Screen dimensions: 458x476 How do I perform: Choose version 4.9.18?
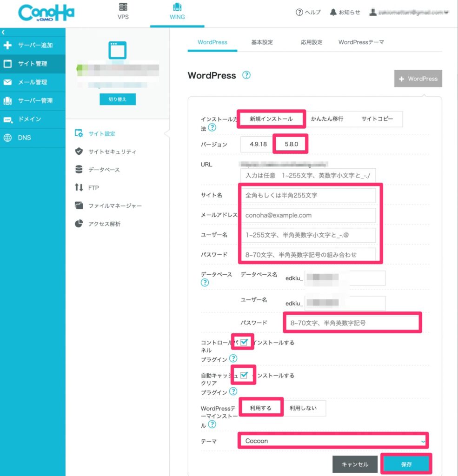tap(258, 144)
